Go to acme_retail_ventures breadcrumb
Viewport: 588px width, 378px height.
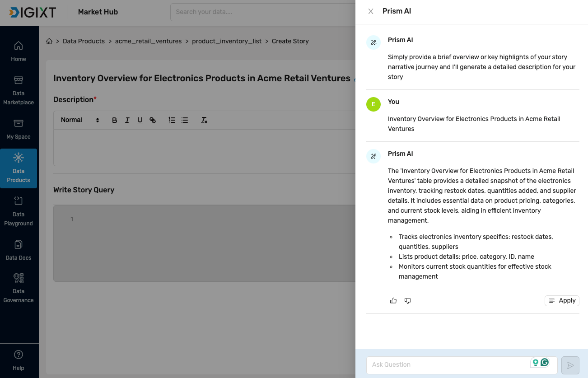point(148,41)
